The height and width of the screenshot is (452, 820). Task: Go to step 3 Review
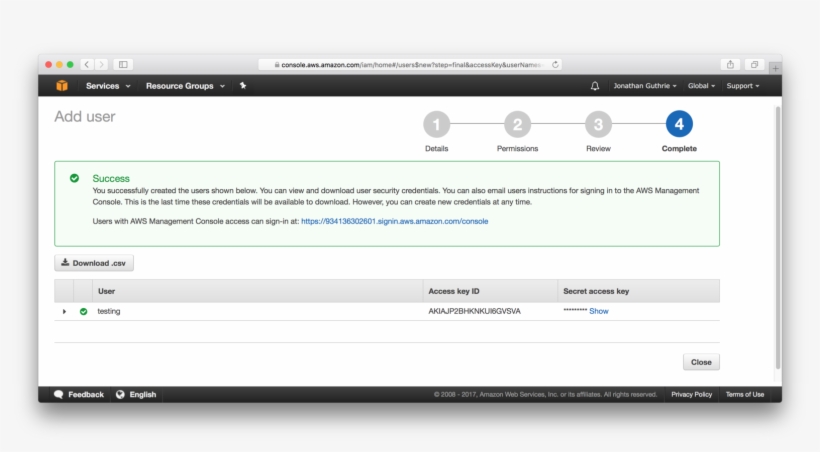598,125
